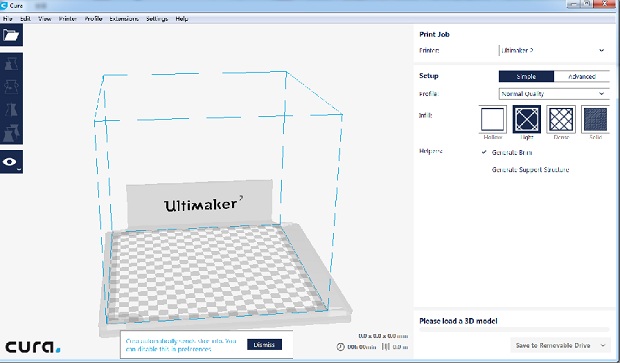Select the Mirror tool in left toolbar
This screenshot has width=620, height=363.
[x=11, y=110]
